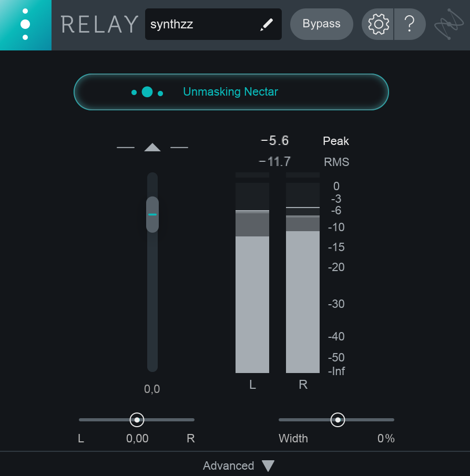Click the Width label

[x=293, y=438]
